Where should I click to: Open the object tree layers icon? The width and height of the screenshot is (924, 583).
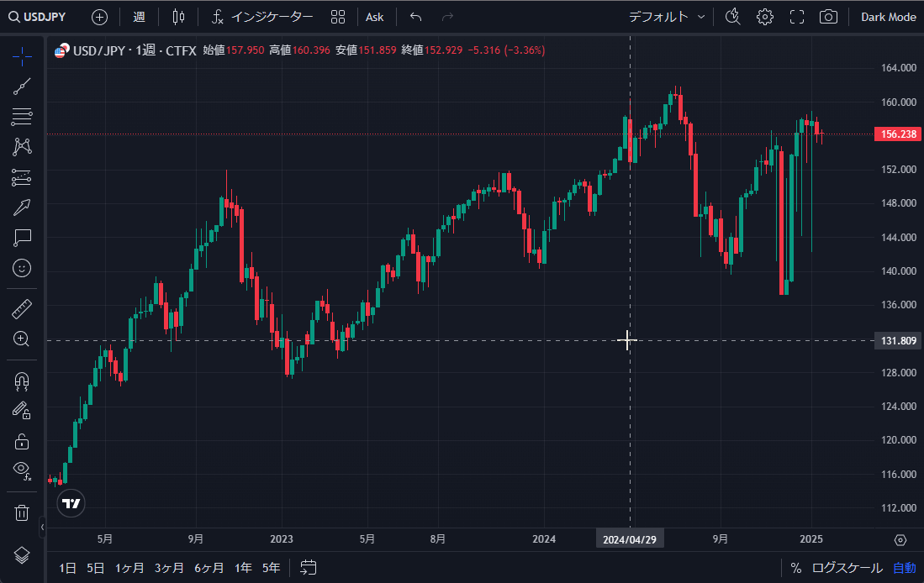click(22, 554)
